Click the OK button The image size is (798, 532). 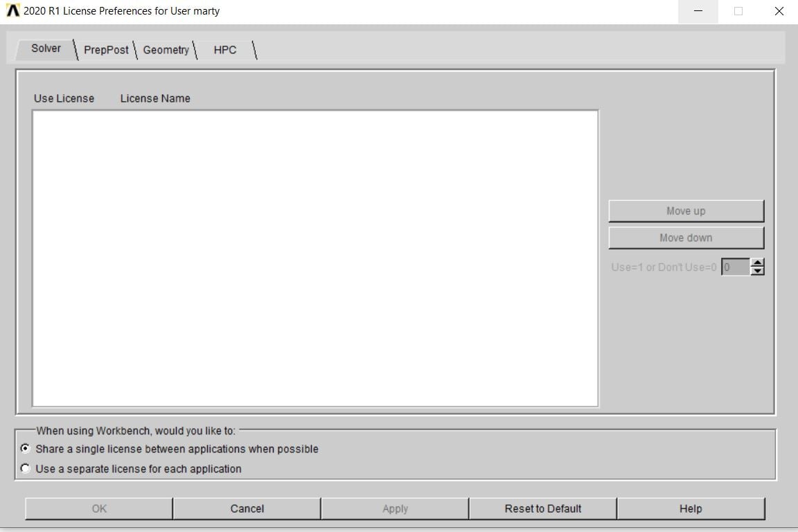[99, 508]
